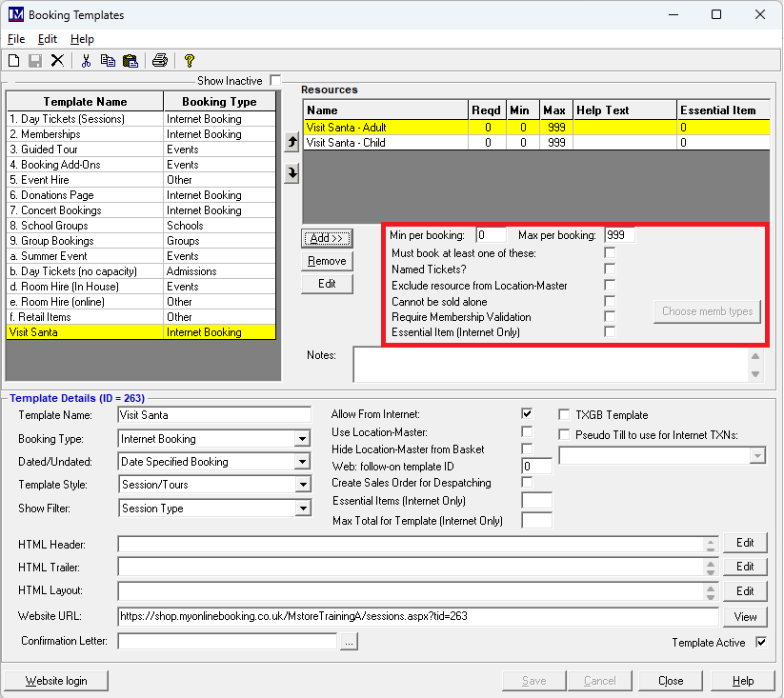This screenshot has width=784, height=698.
Task: Enable the Show Inactive checkbox
Action: [275, 81]
